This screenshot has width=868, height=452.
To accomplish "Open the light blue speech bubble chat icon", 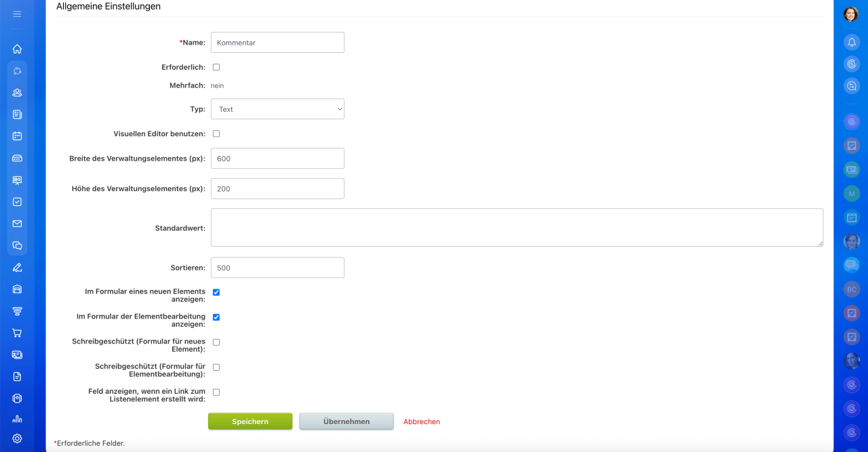I will tap(852, 265).
